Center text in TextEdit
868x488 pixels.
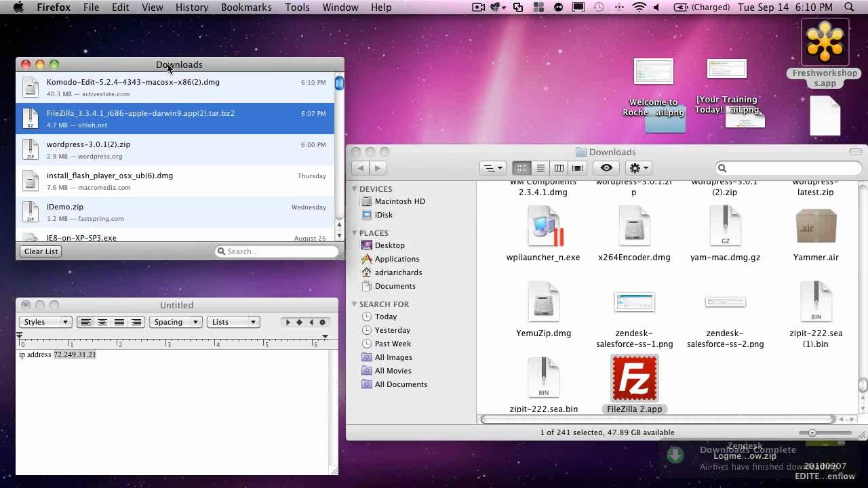click(x=102, y=322)
